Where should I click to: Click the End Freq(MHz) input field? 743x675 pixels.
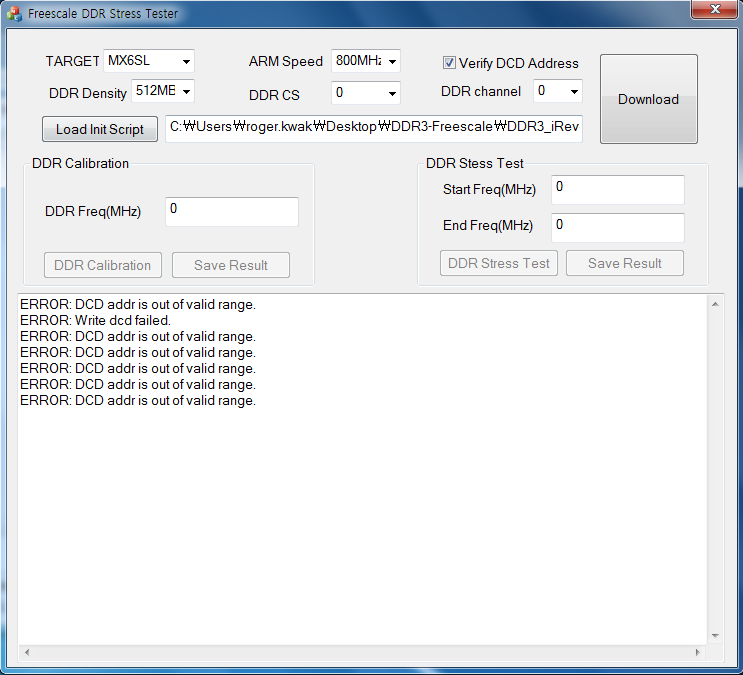coord(618,228)
